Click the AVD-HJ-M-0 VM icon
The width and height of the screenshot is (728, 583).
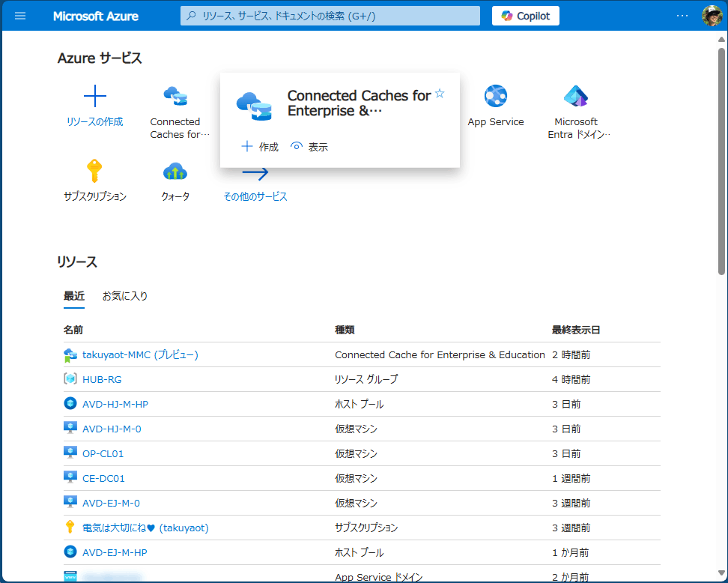[x=70, y=428]
